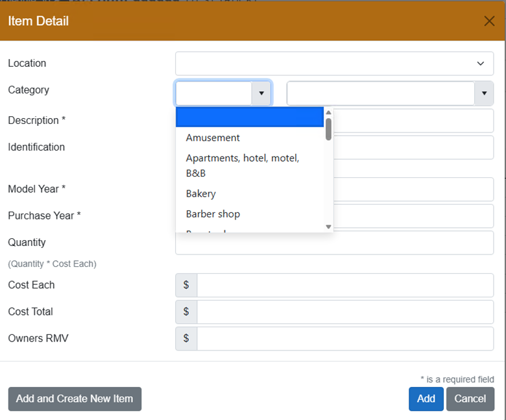
Task: Select Amusement from the category list
Action: (213, 138)
